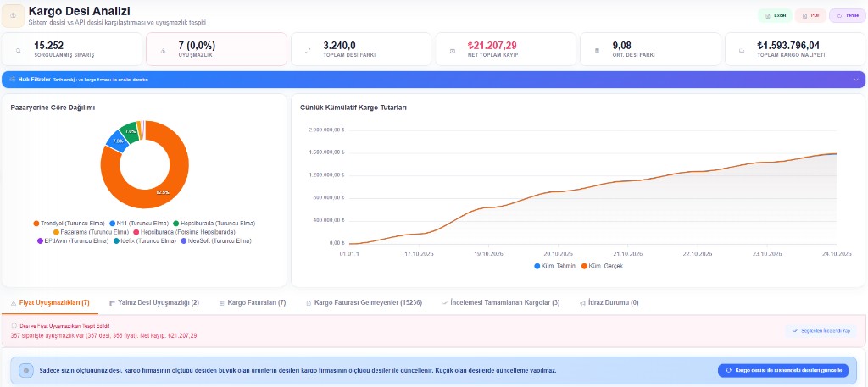The image size is (868, 387).
Task: Click the Net Toplam Kayıp ₺21.207,29 value
Action: tap(492, 46)
